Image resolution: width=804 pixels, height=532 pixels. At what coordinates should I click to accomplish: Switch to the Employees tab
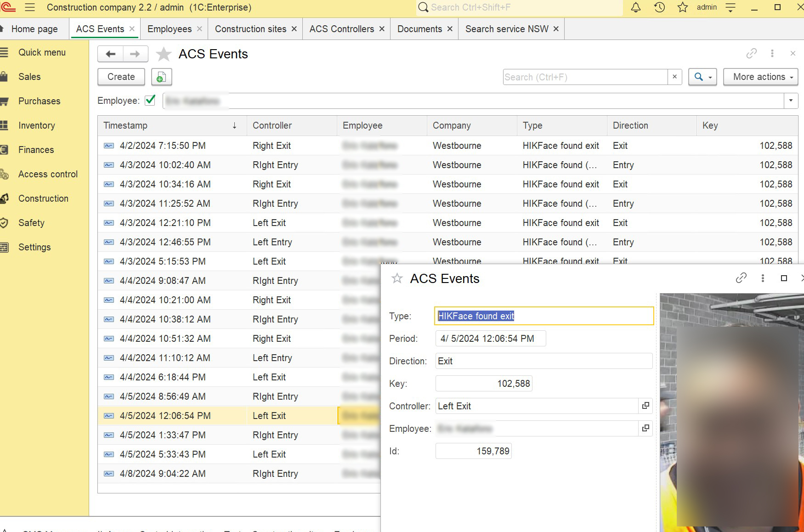(x=170, y=29)
